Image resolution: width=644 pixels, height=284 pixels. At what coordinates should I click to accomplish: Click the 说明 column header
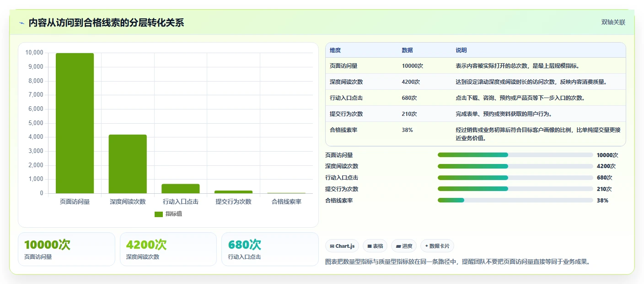[x=461, y=50]
